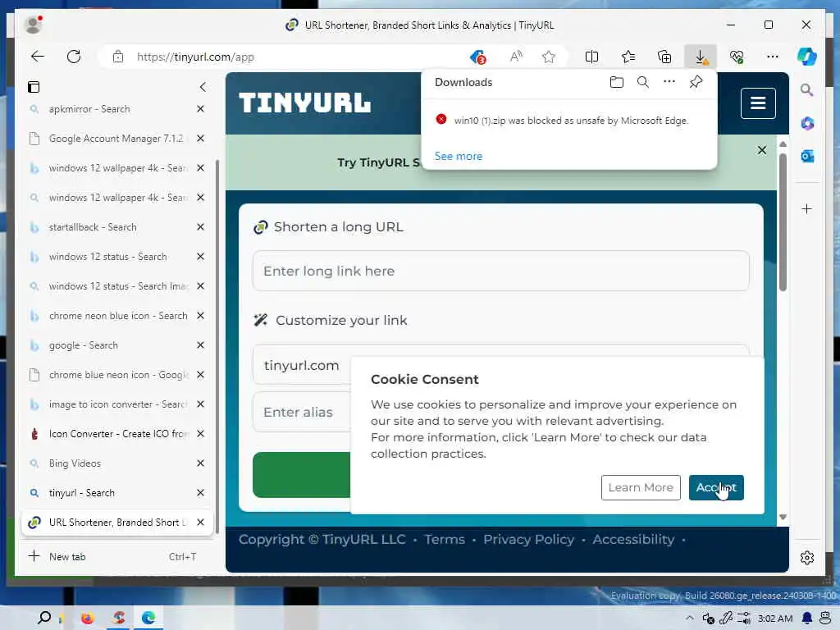Close the windows 12 status - Search tab
The height and width of the screenshot is (630, 840).
(200, 257)
